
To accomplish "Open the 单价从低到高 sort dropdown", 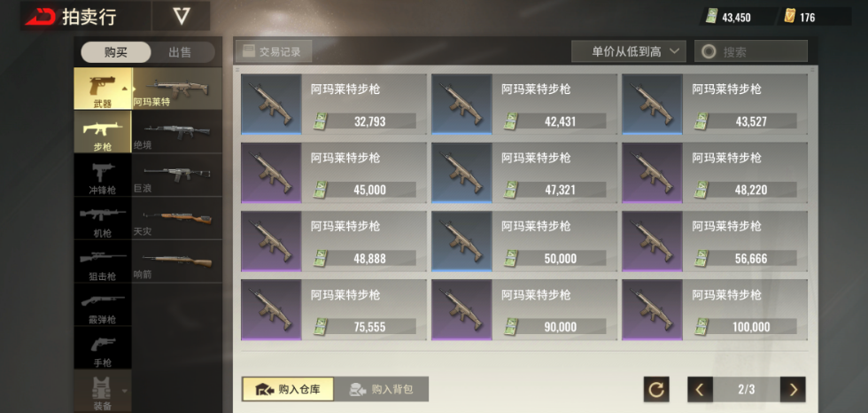I will [x=629, y=51].
